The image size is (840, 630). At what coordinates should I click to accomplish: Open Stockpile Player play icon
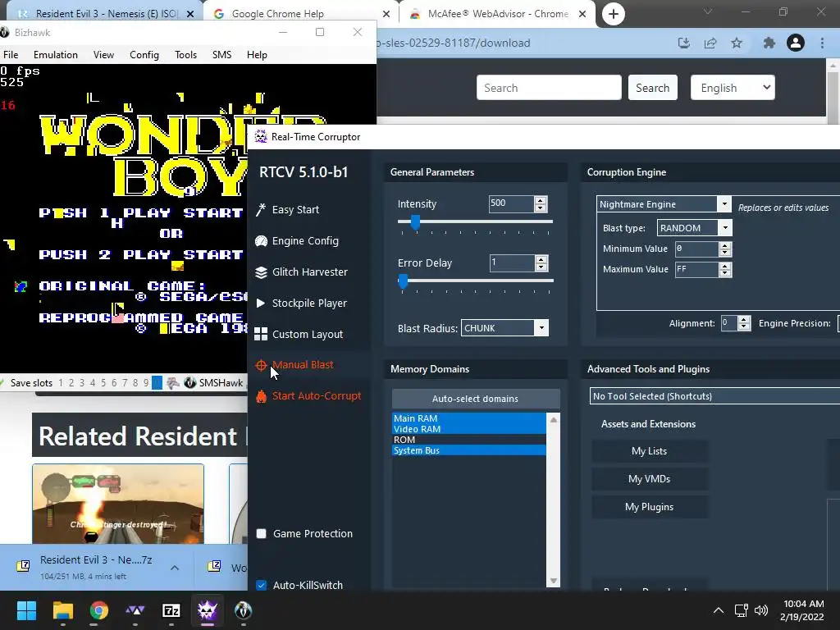pos(261,304)
